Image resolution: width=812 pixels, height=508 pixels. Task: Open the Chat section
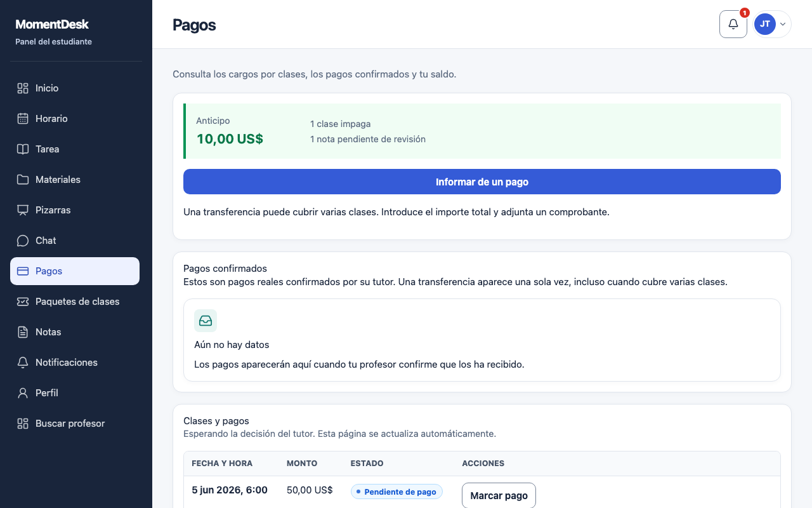click(75, 241)
